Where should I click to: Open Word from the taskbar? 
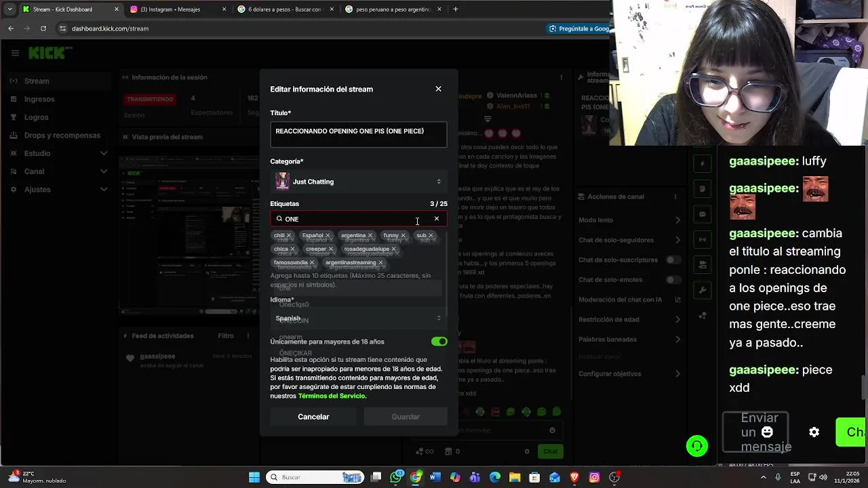(435, 477)
